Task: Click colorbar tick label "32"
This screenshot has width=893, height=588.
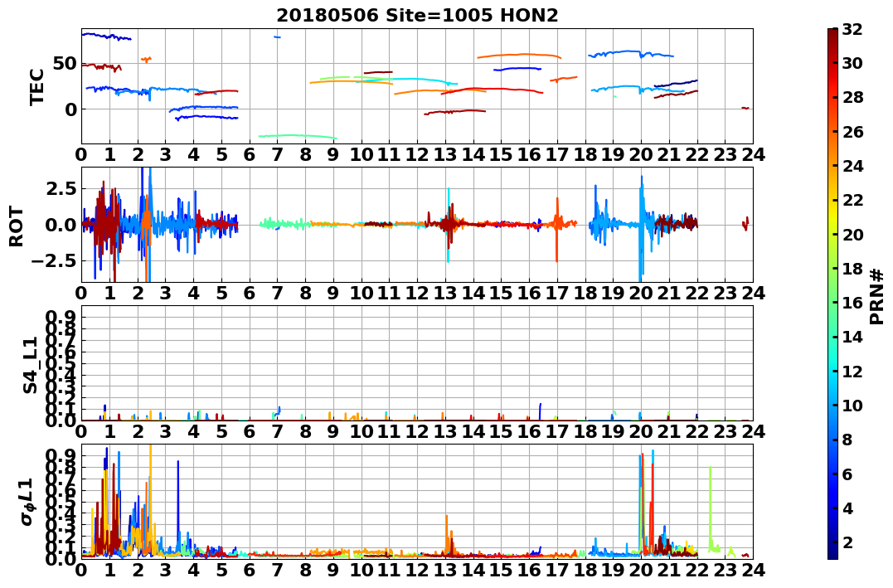Action: click(852, 29)
